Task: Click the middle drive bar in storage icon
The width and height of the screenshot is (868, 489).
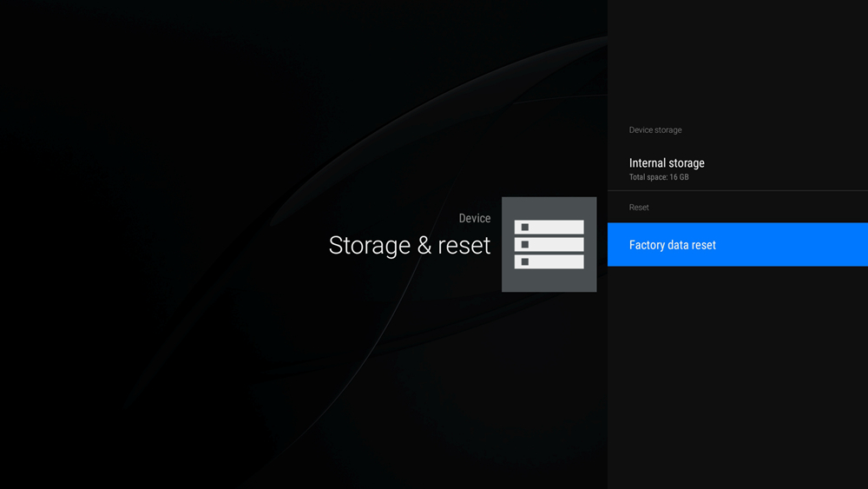Action: tap(549, 244)
